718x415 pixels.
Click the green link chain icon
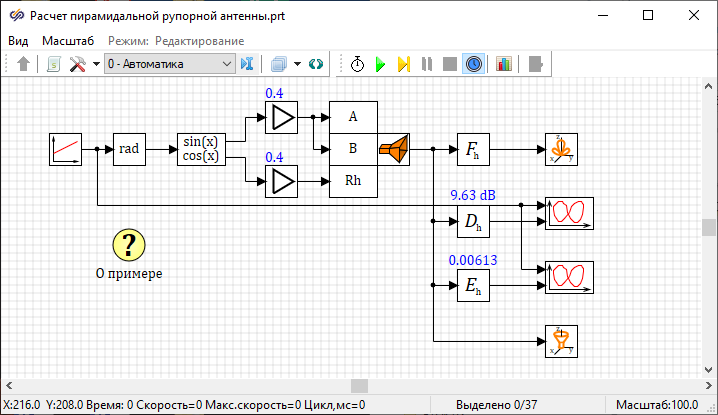pyautogui.click(x=316, y=64)
